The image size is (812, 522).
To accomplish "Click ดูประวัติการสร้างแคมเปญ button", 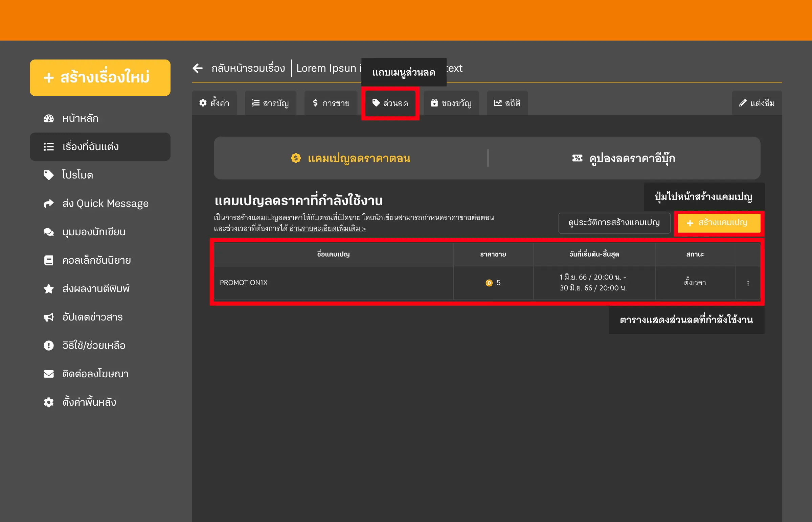I will pyautogui.click(x=614, y=223).
